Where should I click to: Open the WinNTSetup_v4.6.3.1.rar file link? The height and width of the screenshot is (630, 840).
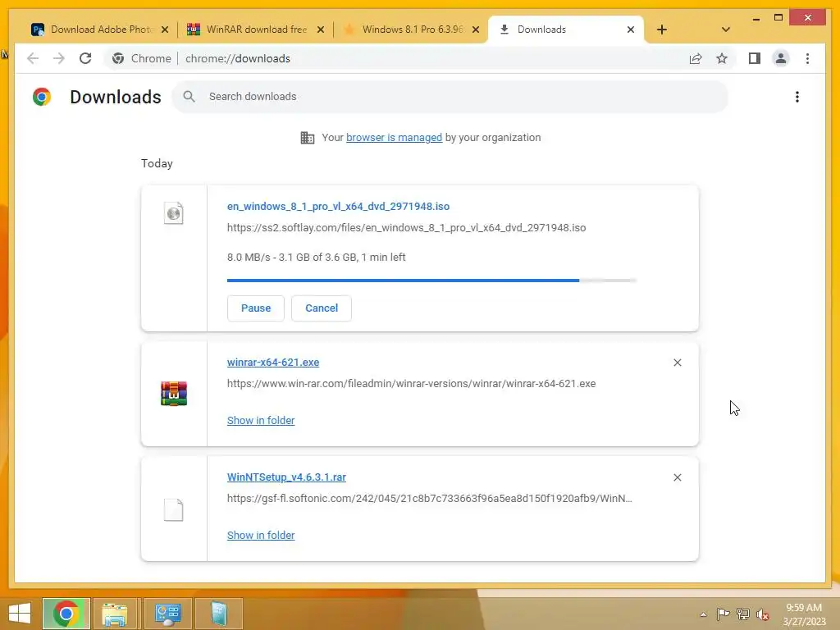coord(286,477)
